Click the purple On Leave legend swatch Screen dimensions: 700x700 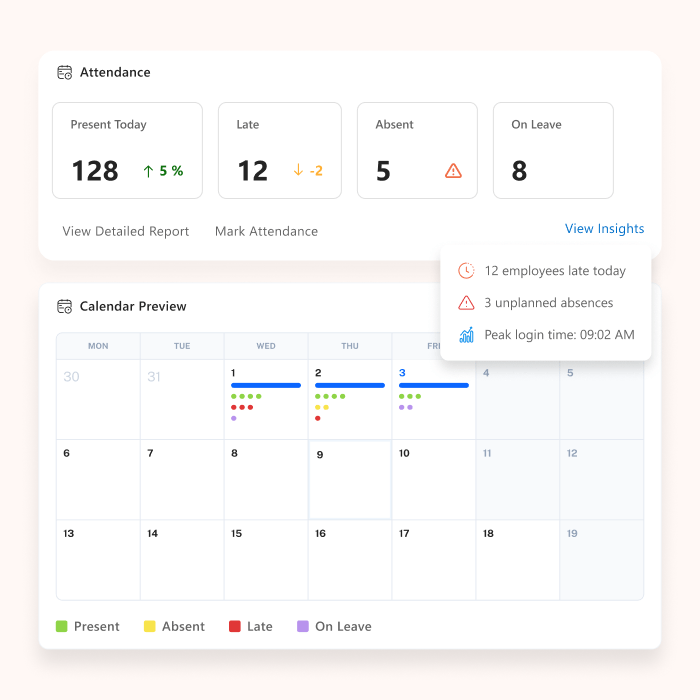click(302, 627)
